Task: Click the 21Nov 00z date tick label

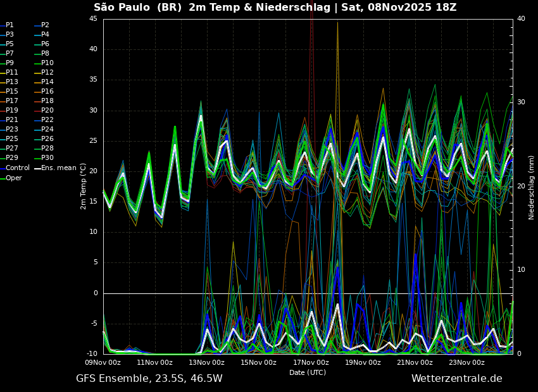Action: pos(415,363)
